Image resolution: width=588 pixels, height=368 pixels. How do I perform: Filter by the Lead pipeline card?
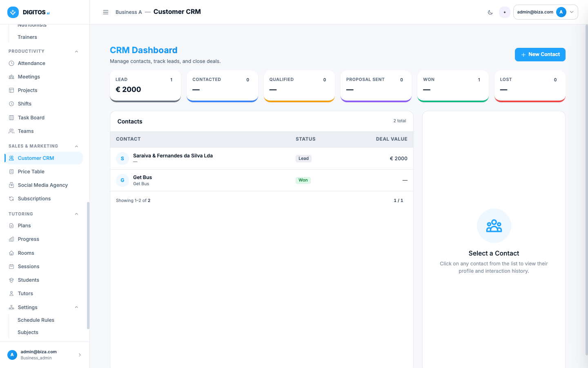point(145,86)
